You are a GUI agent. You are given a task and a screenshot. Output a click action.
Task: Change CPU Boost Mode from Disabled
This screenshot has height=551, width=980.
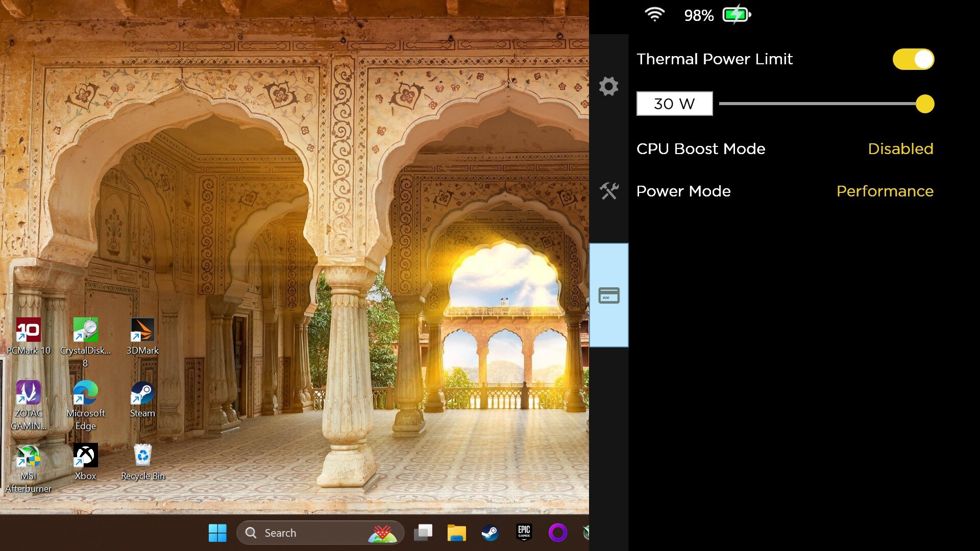coord(900,148)
